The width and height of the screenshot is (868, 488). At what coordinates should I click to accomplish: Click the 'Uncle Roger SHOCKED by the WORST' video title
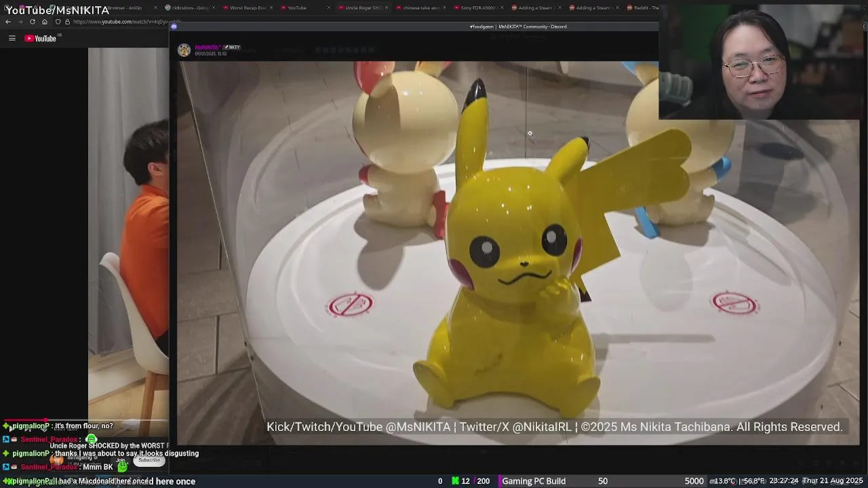tap(108, 446)
